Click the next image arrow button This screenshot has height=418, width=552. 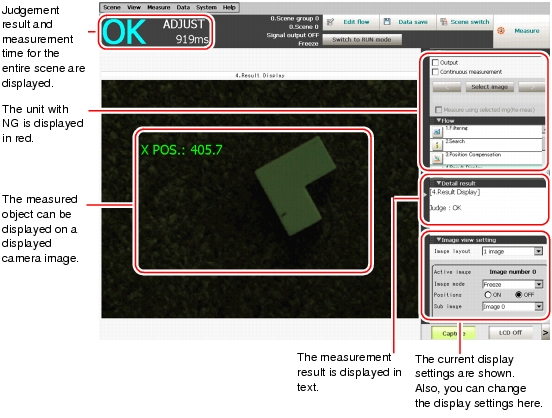[x=532, y=87]
